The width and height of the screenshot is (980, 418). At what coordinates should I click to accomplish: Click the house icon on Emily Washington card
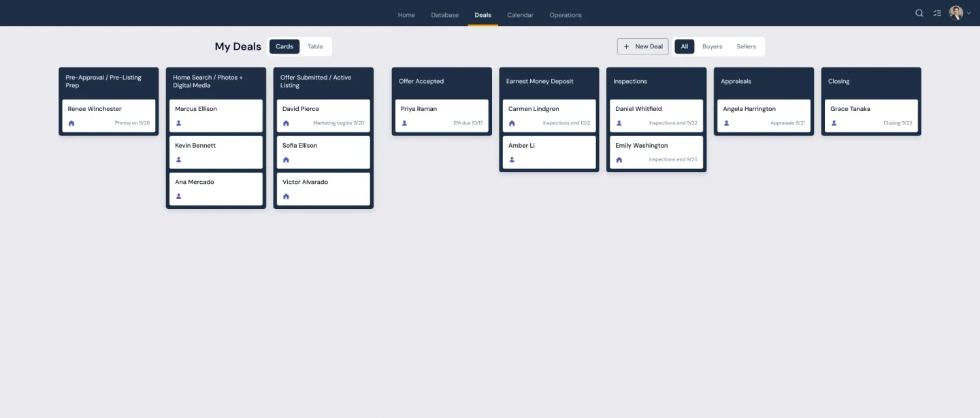coord(619,160)
